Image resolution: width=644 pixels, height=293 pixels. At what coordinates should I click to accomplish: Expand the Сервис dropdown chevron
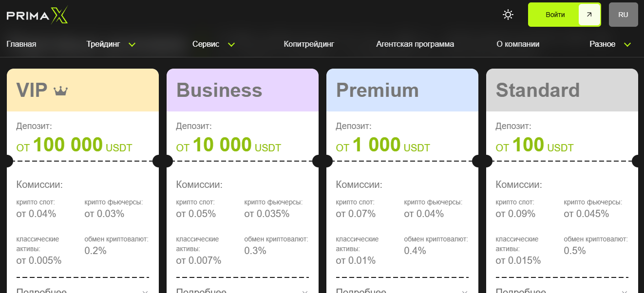pos(231,45)
